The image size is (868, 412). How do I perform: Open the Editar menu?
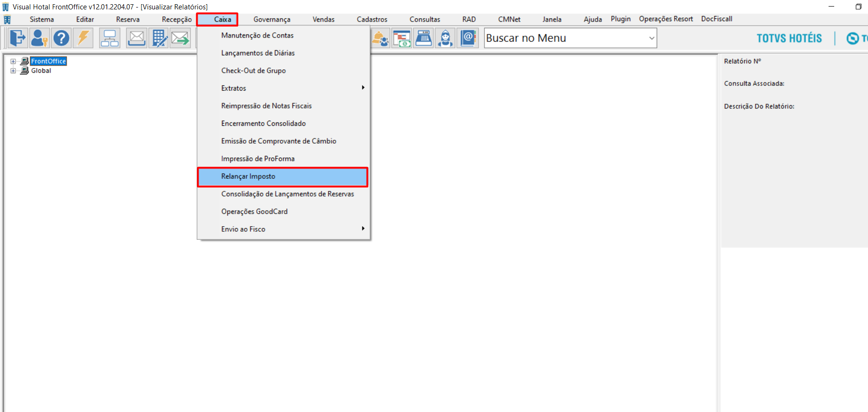click(x=85, y=19)
